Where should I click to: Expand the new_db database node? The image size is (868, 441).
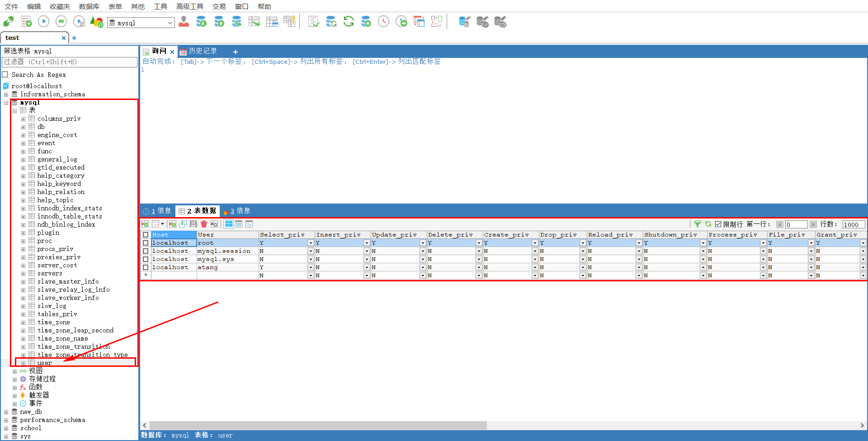6,412
